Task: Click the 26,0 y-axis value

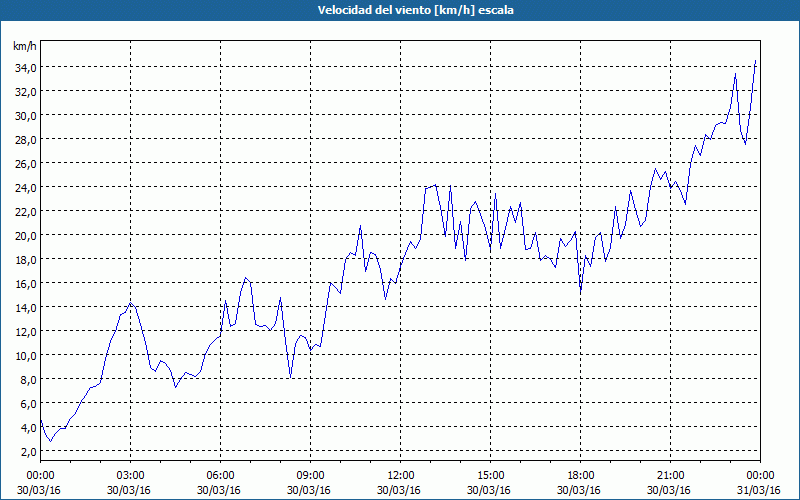Action: [24, 163]
